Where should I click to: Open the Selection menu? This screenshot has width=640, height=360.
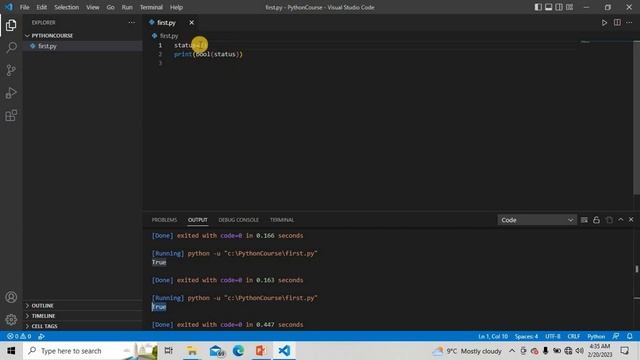67,7
